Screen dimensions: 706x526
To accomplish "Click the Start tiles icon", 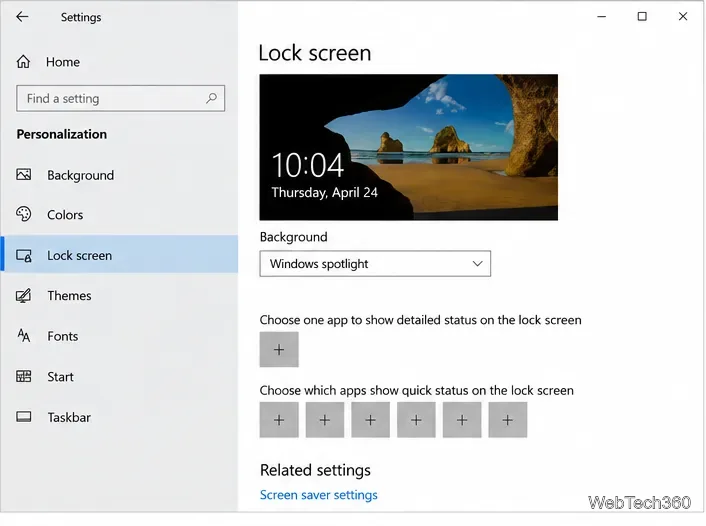I will [x=23, y=376].
